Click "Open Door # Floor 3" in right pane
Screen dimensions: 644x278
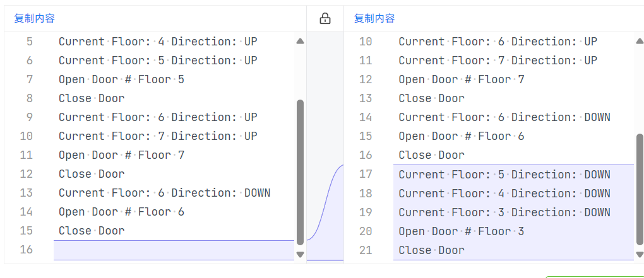coord(461,231)
